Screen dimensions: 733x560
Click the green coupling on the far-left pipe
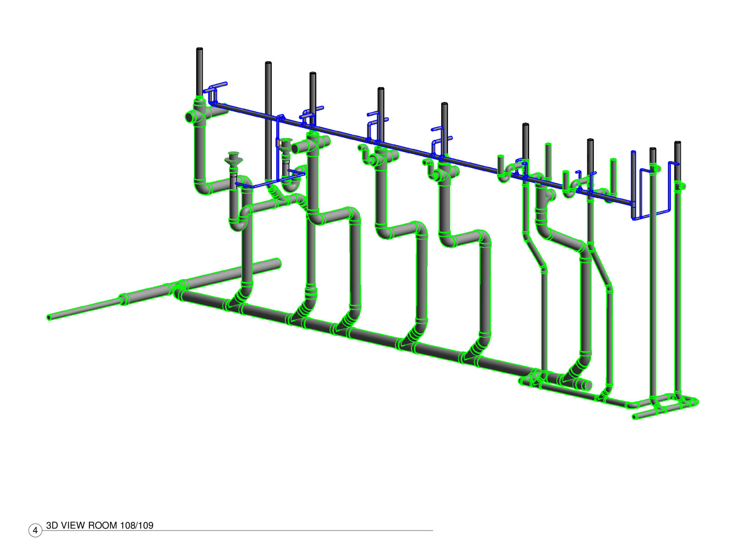pos(123,300)
